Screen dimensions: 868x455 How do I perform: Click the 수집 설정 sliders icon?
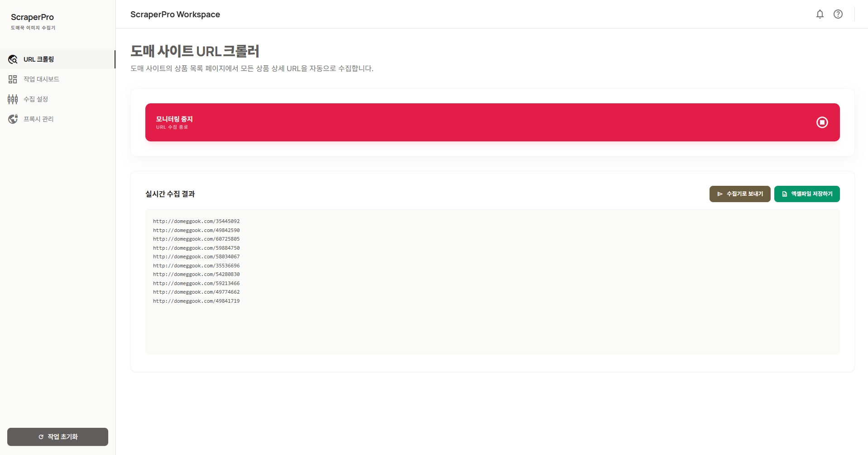12,99
